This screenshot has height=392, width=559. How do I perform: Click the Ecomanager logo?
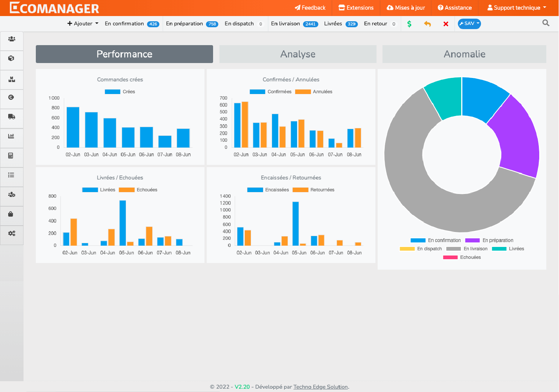click(54, 8)
